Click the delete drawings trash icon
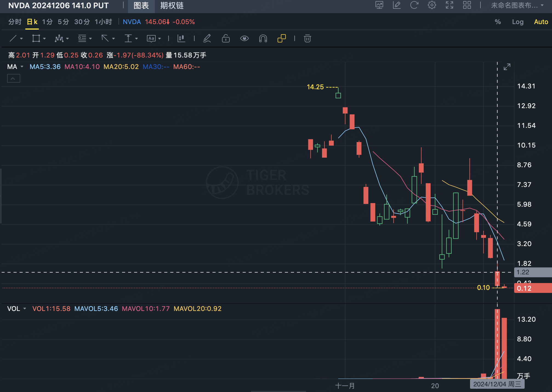This screenshot has height=392, width=552. [307, 39]
